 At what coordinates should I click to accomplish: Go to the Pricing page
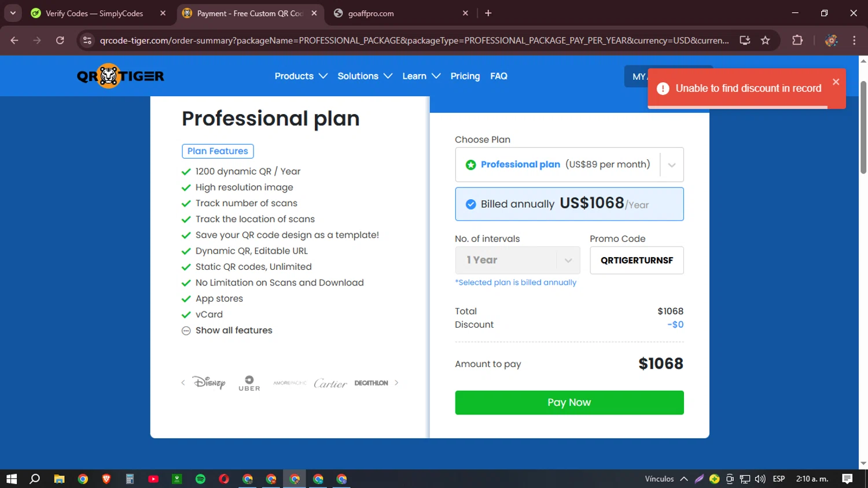pyautogui.click(x=465, y=76)
